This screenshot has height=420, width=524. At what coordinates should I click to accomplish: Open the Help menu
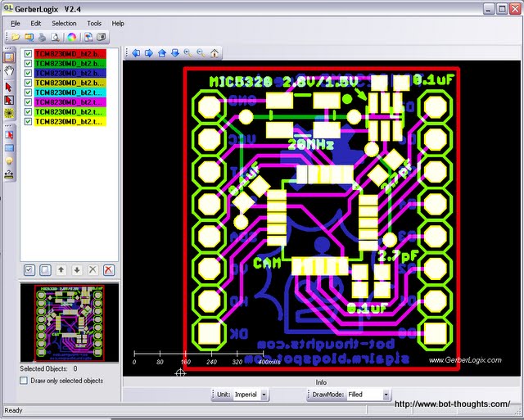[x=118, y=24]
